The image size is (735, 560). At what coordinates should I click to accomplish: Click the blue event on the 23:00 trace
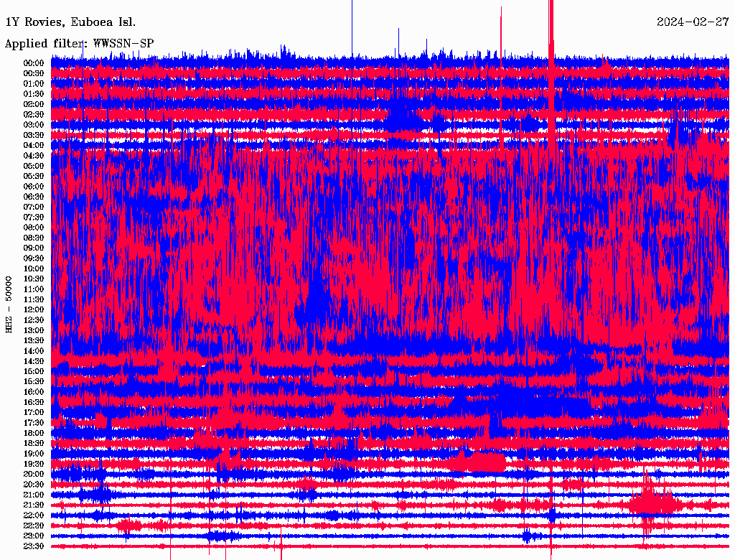tap(530, 536)
